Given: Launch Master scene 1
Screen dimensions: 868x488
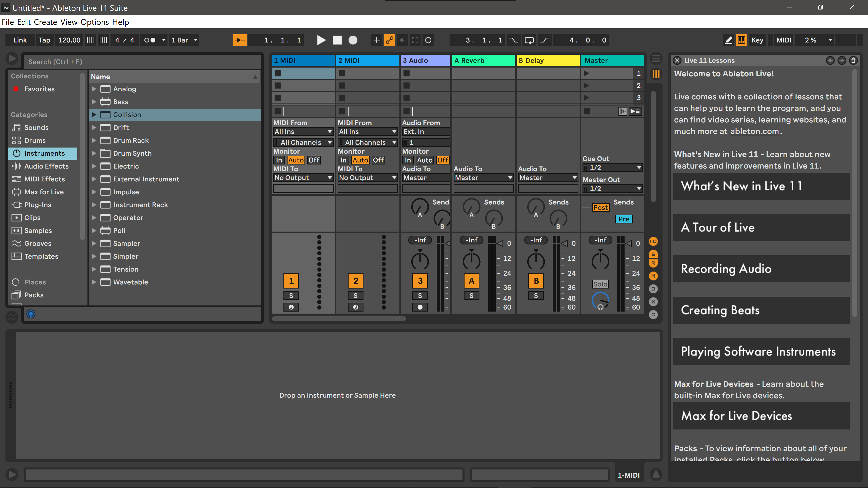Looking at the screenshot, I should 586,73.
